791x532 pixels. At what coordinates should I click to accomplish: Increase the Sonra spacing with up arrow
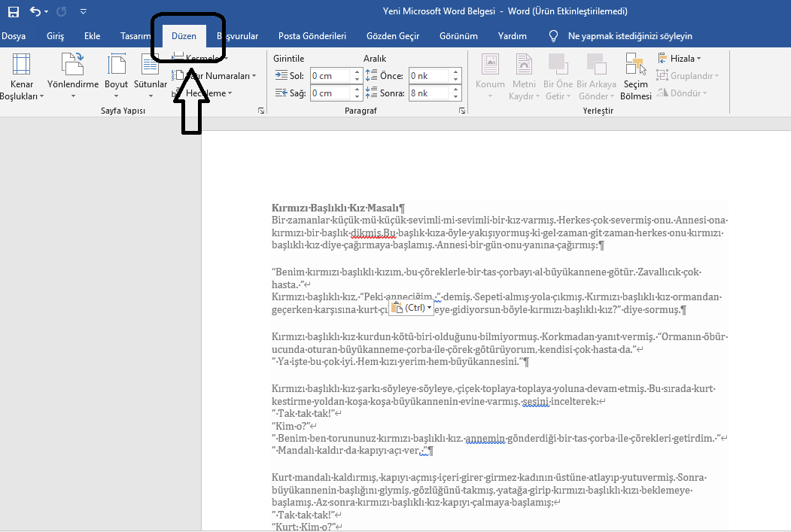(455, 89)
